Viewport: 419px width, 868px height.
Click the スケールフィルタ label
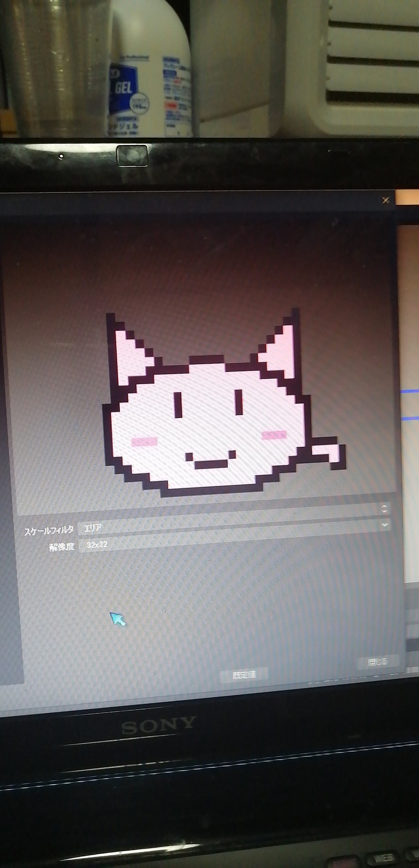(49, 531)
